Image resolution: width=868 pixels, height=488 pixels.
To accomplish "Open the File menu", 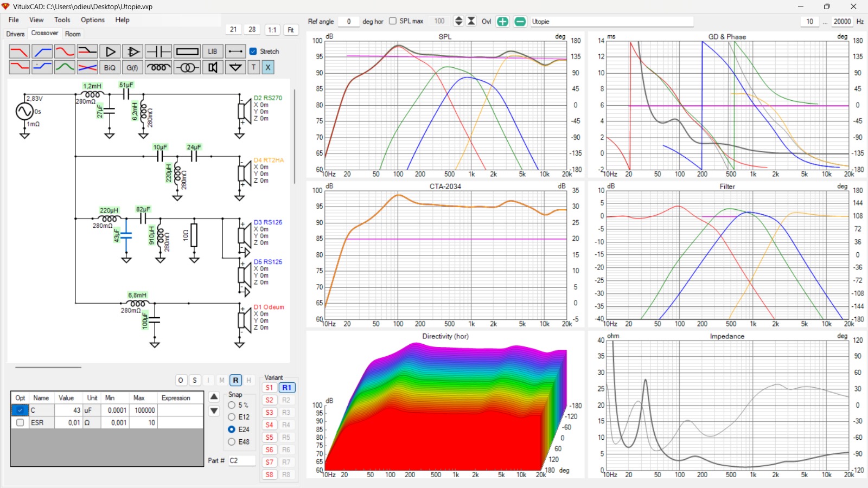I will (14, 20).
